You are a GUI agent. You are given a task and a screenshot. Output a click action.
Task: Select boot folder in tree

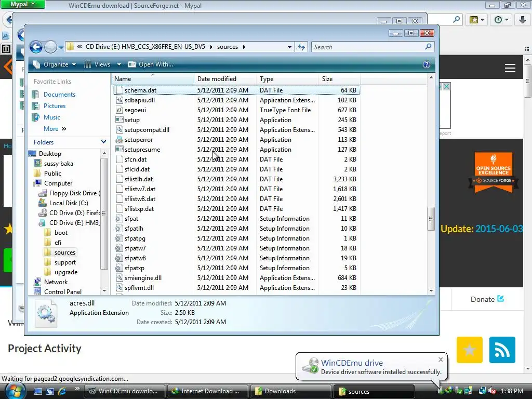point(61,233)
